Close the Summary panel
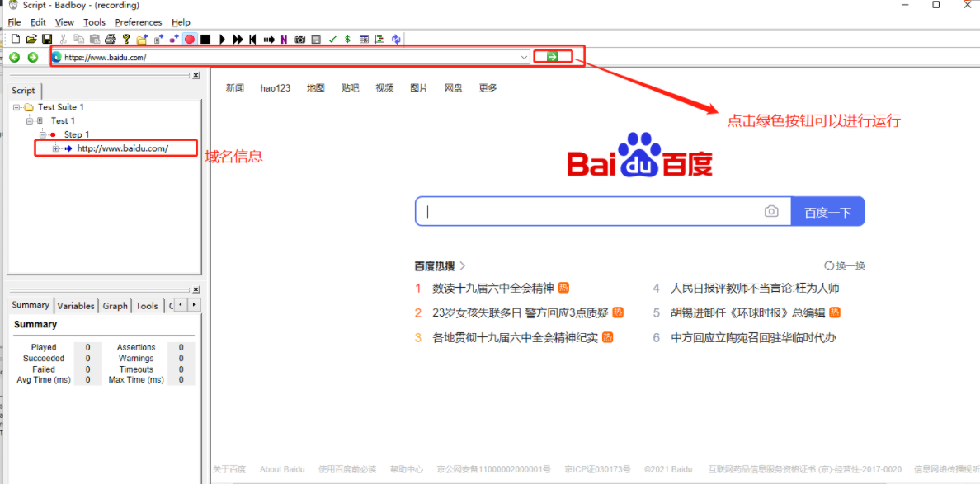This screenshot has height=484, width=980. point(196,289)
